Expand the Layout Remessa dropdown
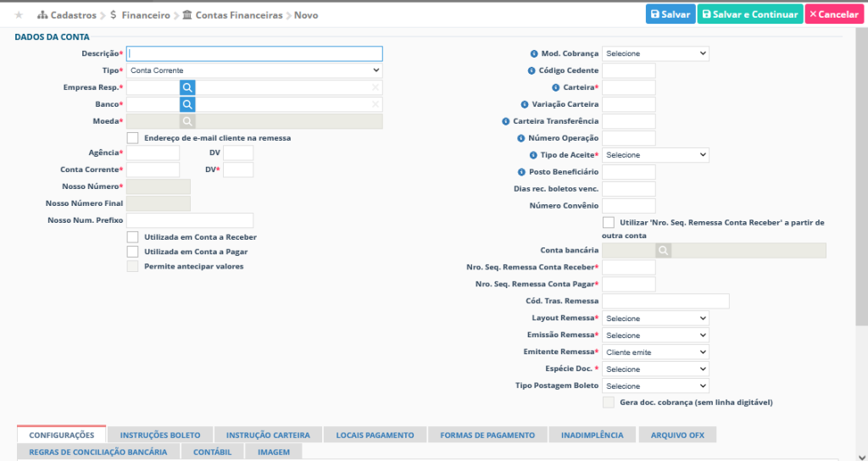This screenshot has width=868, height=461. pos(655,318)
